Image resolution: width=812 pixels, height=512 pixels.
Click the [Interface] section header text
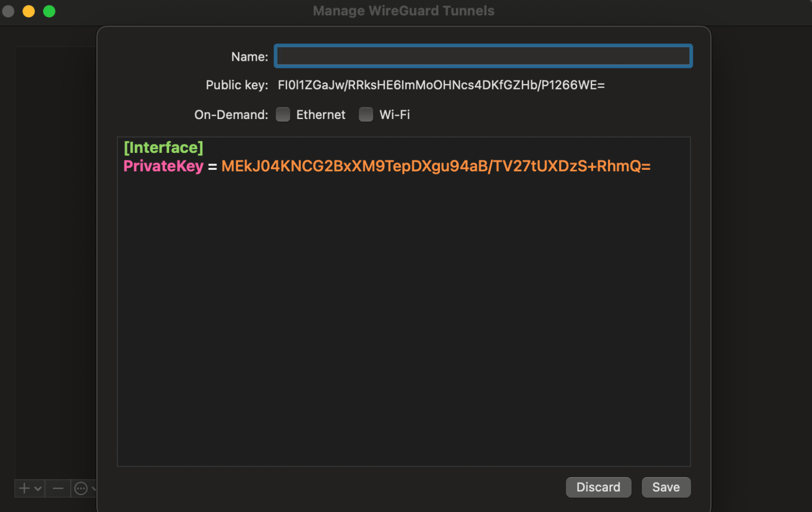point(163,147)
